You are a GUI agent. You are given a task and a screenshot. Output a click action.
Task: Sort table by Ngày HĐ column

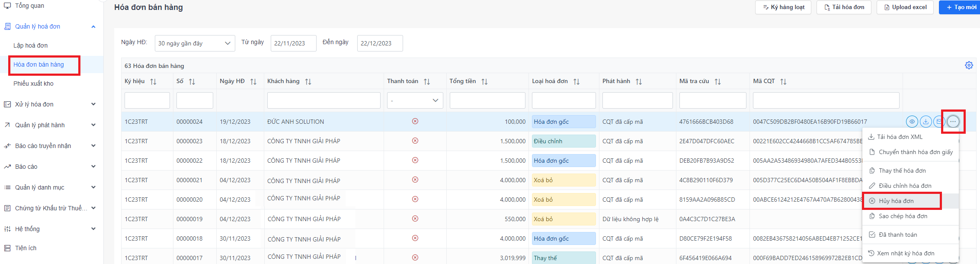253,81
